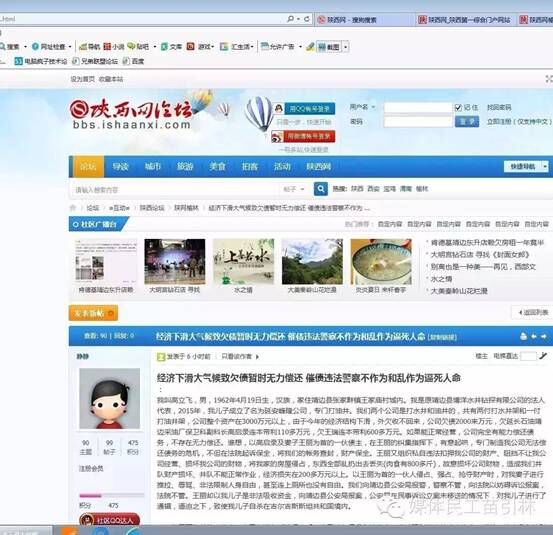Viewport: 553px width, 535px height.
Task: Click the orange 发表新帖 button
Action: (x=93, y=313)
